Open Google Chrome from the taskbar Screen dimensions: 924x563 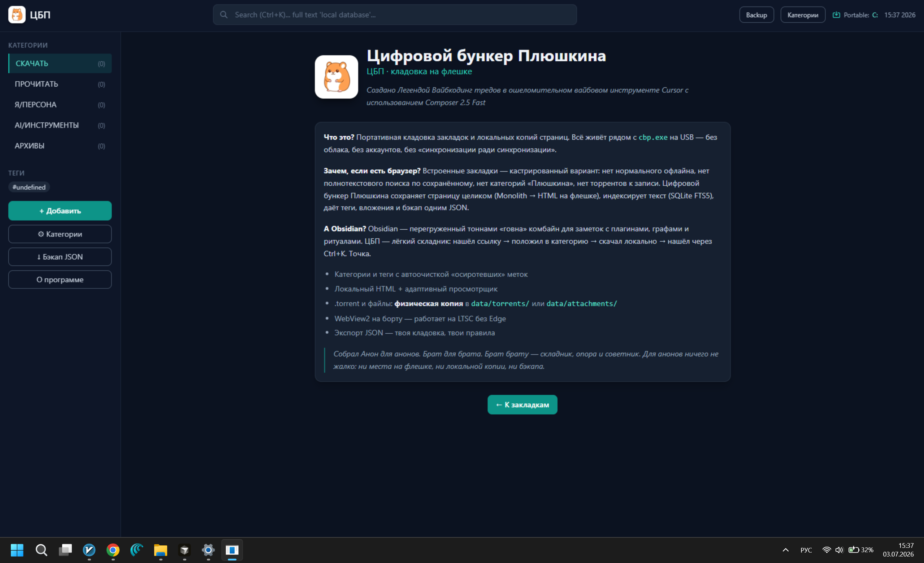pyautogui.click(x=113, y=550)
